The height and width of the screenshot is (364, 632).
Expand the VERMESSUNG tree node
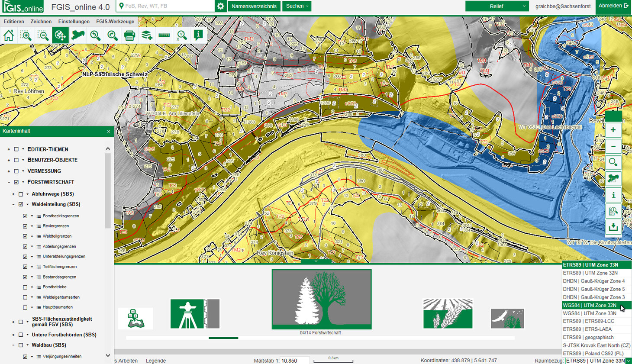[x=8, y=171]
